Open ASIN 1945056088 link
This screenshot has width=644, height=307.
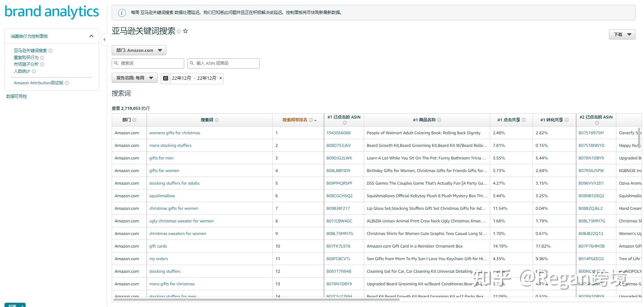click(x=339, y=133)
